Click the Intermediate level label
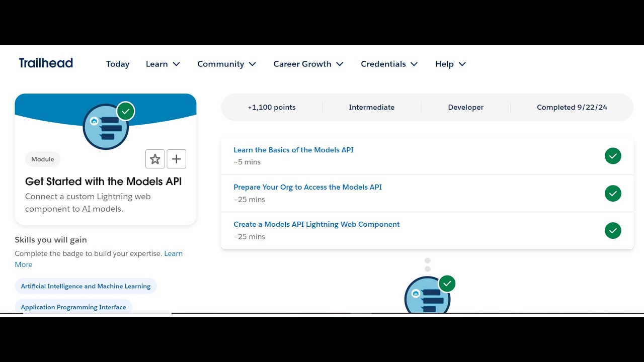The height and width of the screenshot is (362, 644). (x=372, y=107)
